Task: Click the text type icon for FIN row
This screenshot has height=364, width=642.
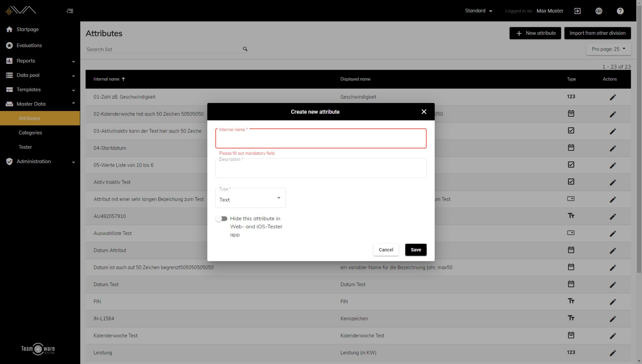Action: coord(571,301)
